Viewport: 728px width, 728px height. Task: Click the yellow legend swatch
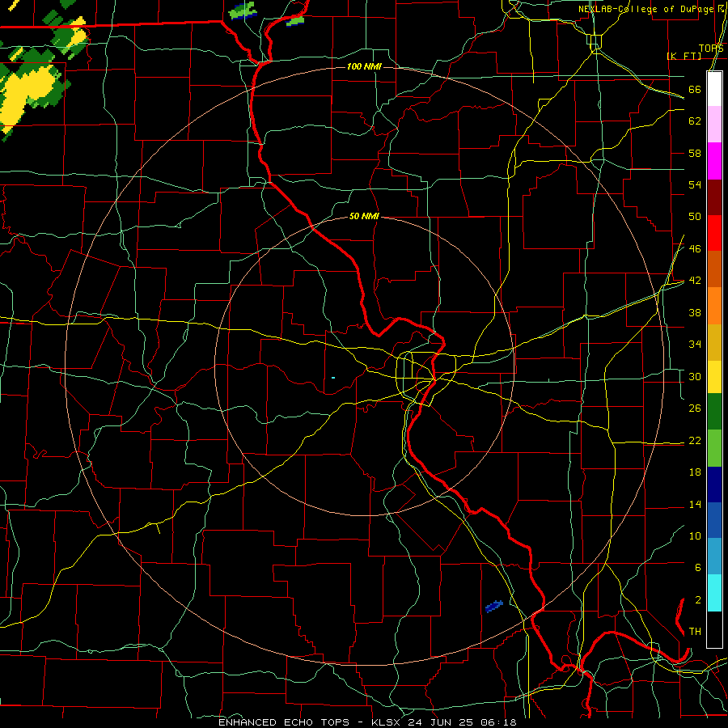(x=714, y=377)
